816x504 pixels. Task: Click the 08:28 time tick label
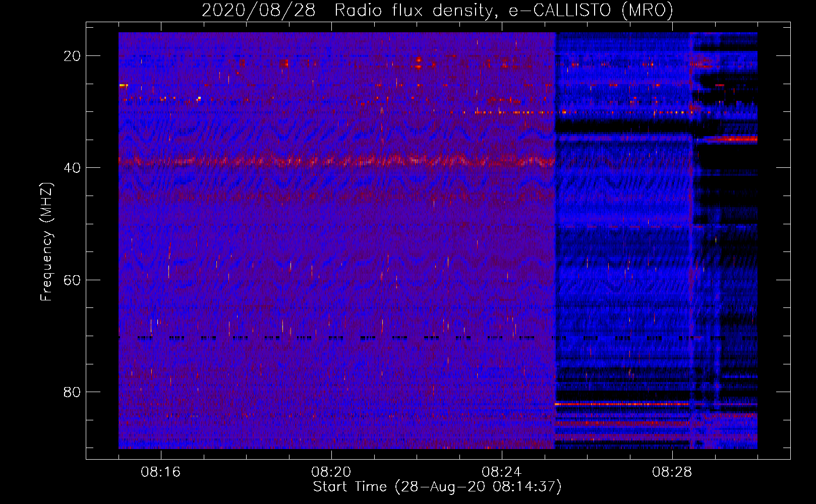tap(672, 472)
